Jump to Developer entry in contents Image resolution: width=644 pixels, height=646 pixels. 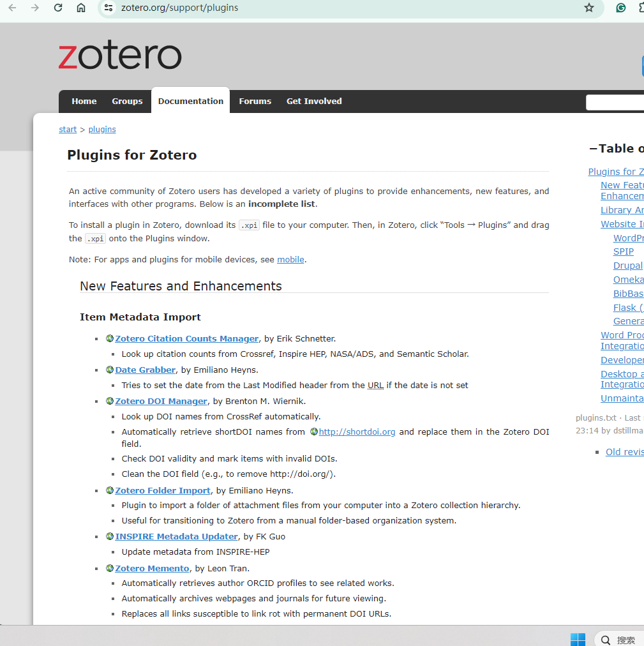coord(622,360)
